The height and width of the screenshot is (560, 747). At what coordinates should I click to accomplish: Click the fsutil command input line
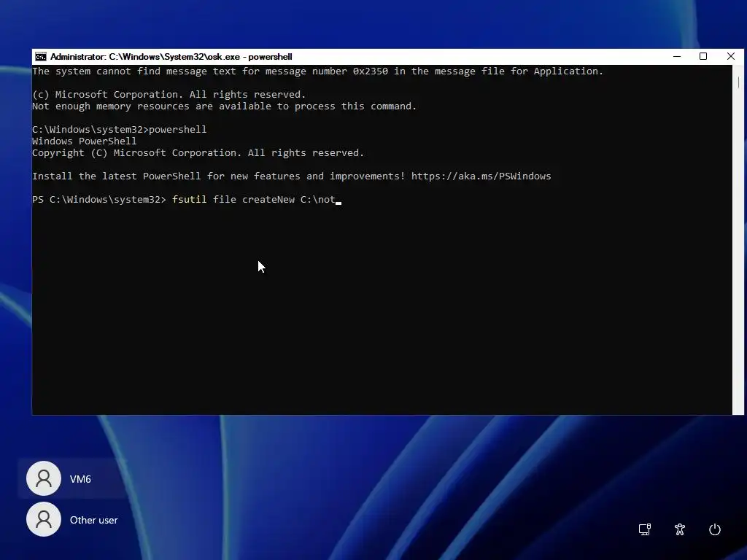click(187, 200)
